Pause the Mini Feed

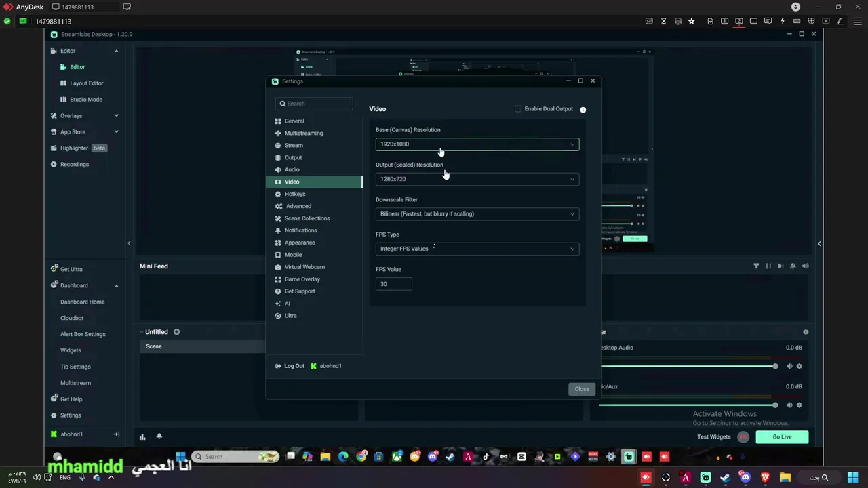[768, 266]
